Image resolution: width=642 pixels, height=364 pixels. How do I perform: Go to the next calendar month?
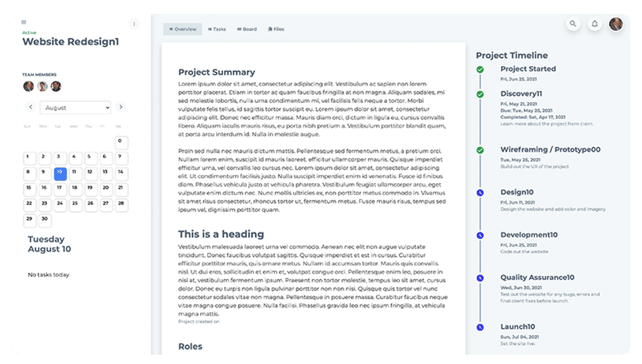[120, 107]
